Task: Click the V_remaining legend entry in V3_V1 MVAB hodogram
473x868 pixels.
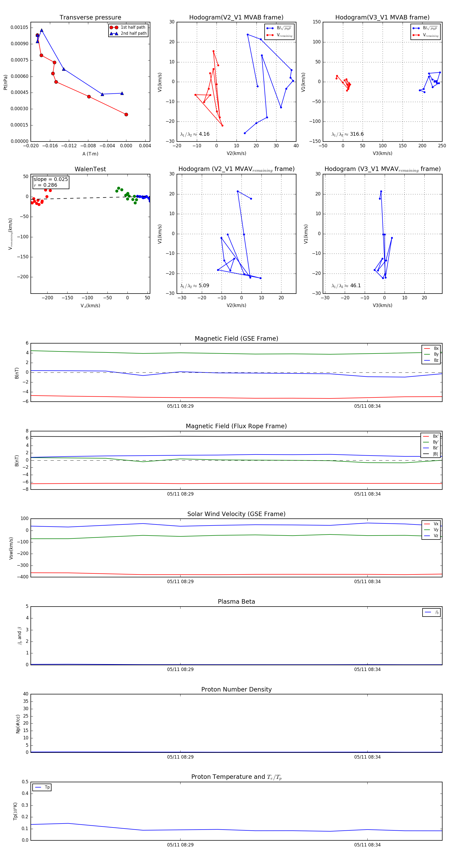Action: point(425,35)
